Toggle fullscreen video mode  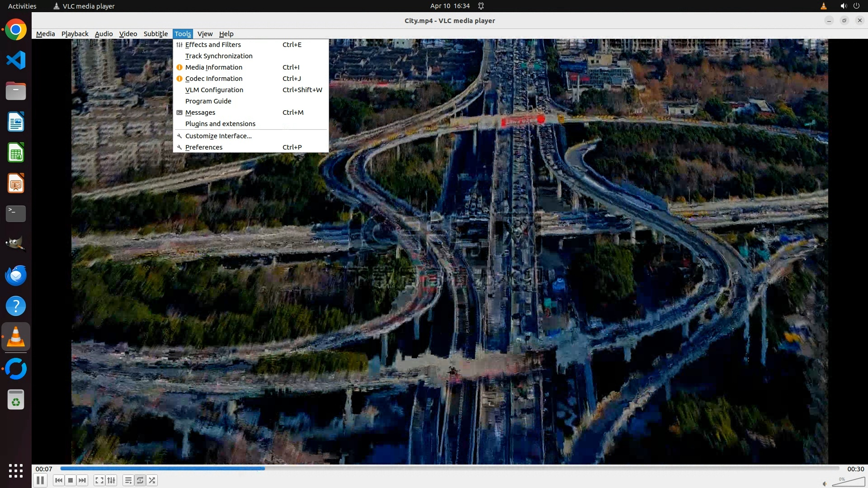(99, 480)
